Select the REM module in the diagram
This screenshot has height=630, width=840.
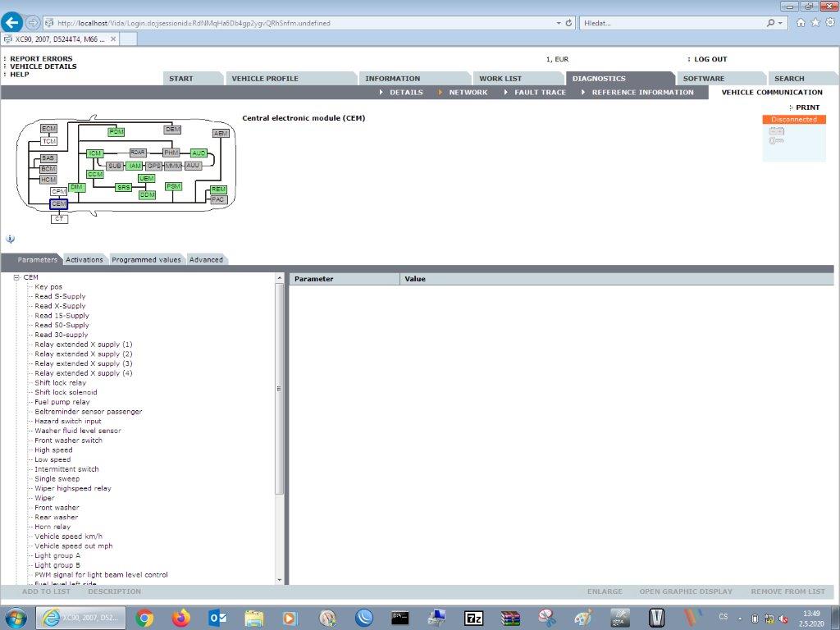[x=218, y=189]
